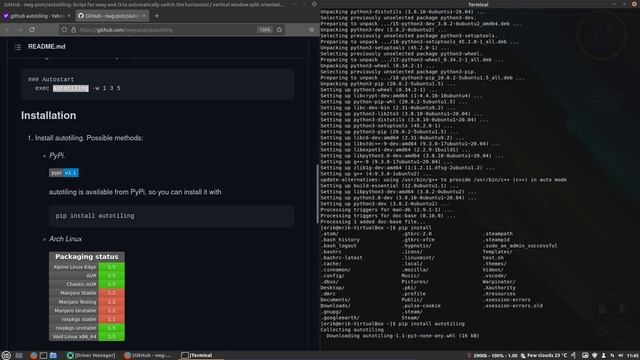Show site security info via padlock icon

(73, 30)
